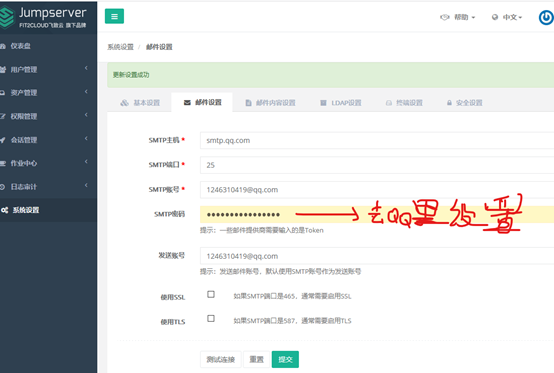Click the document icon on the 邮件内容设置 tab
This screenshot has height=373, width=554.
[248, 103]
